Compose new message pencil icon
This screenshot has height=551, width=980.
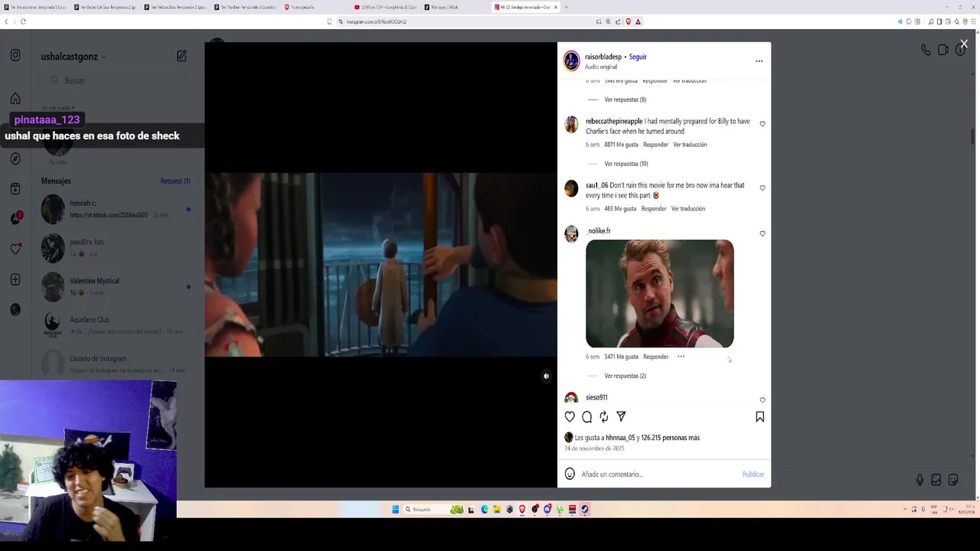tap(181, 56)
